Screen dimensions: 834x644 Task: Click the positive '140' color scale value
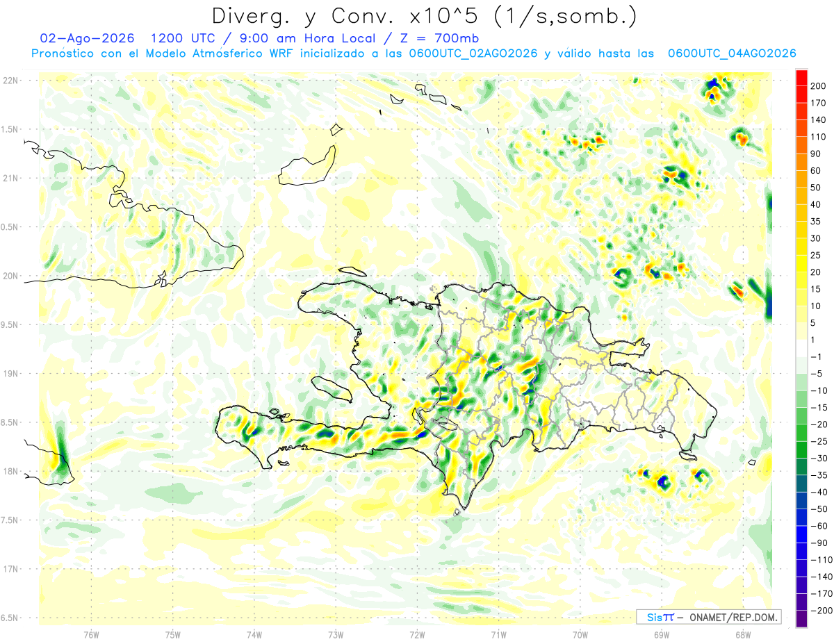pos(818,119)
